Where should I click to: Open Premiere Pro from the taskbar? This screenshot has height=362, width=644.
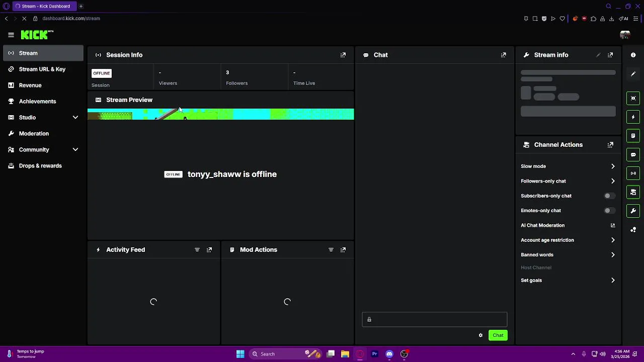pos(374,354)
